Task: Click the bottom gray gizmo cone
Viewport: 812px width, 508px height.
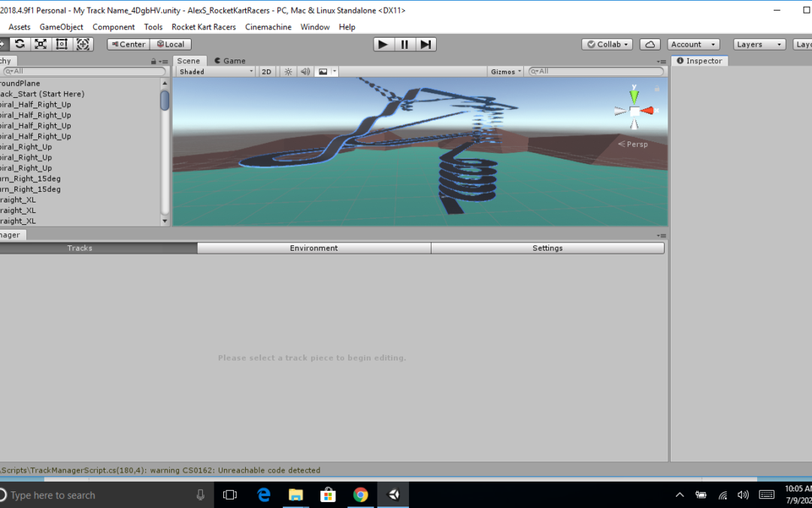Action: pos(635,123)
